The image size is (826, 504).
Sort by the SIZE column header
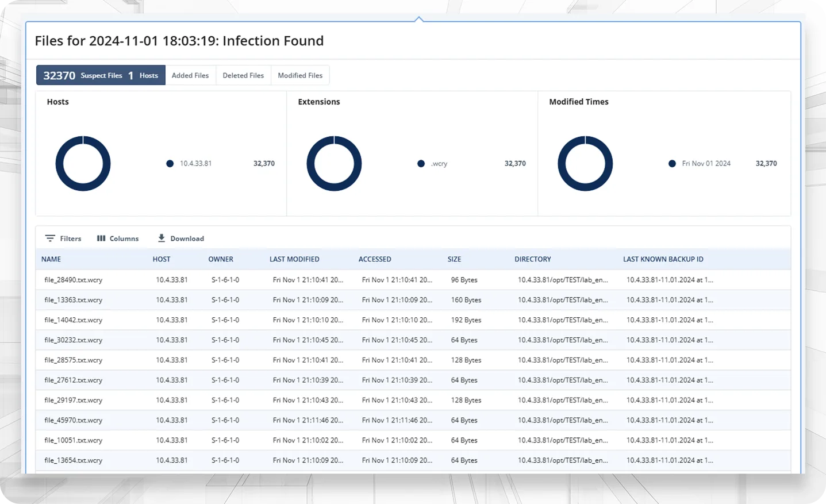point(454,259)
